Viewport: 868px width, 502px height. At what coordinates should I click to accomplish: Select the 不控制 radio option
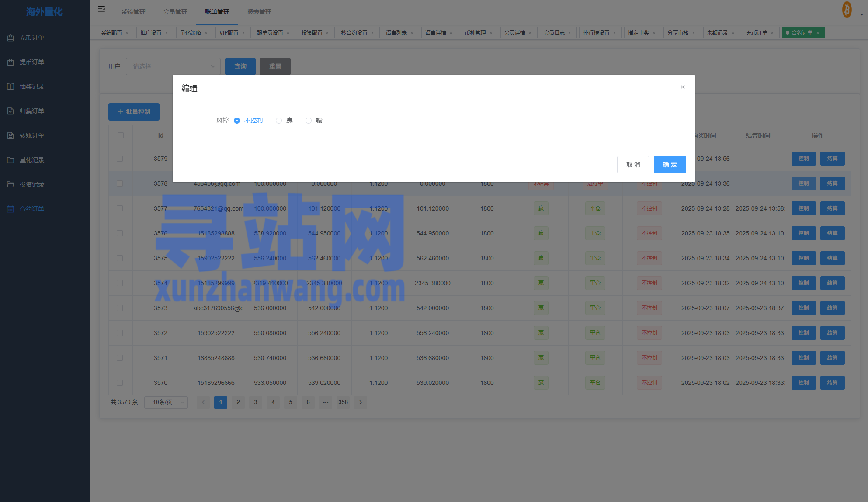click(237, 121)
